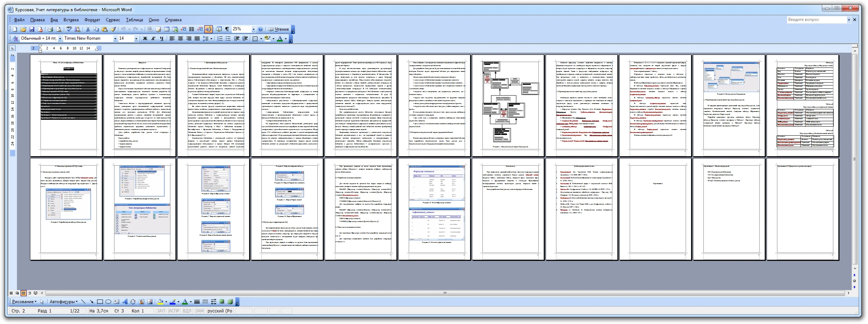868x324 pixels.
Task: Run the spelling and grammar check
Action: [69, 29]
